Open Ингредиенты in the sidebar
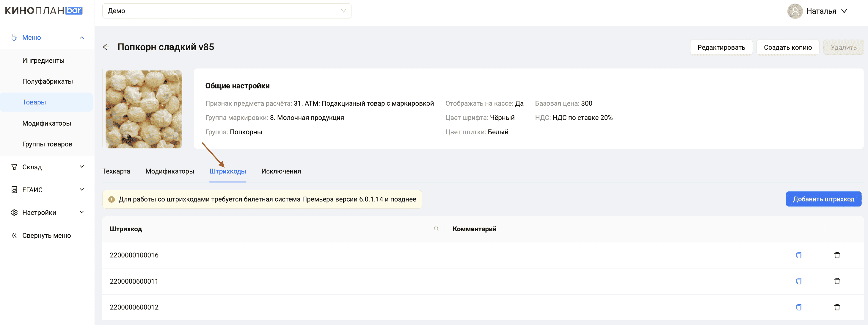Screen dimensions: 868x325 click(x=43, y=61)
